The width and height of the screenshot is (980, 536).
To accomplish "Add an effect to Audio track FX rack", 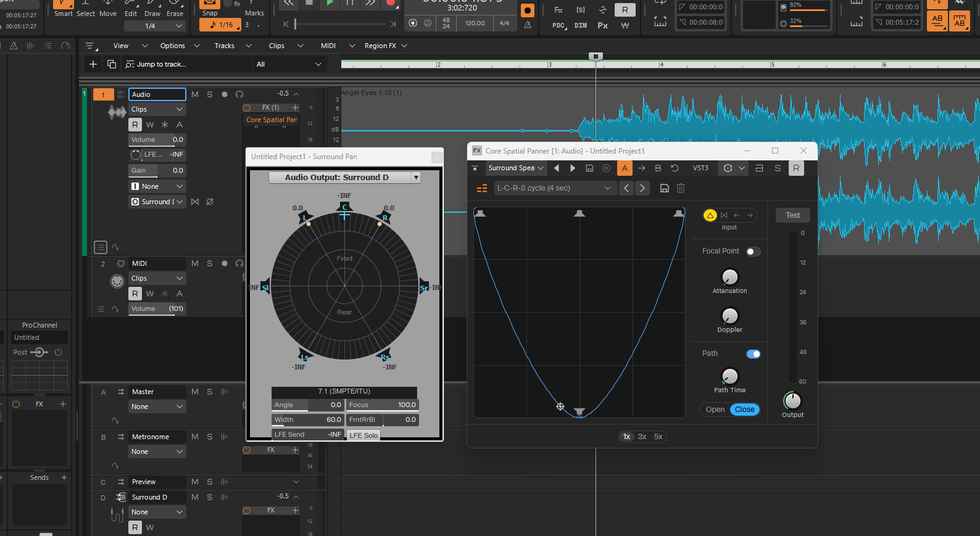I will pyautogui.click(x=295, y=107).
